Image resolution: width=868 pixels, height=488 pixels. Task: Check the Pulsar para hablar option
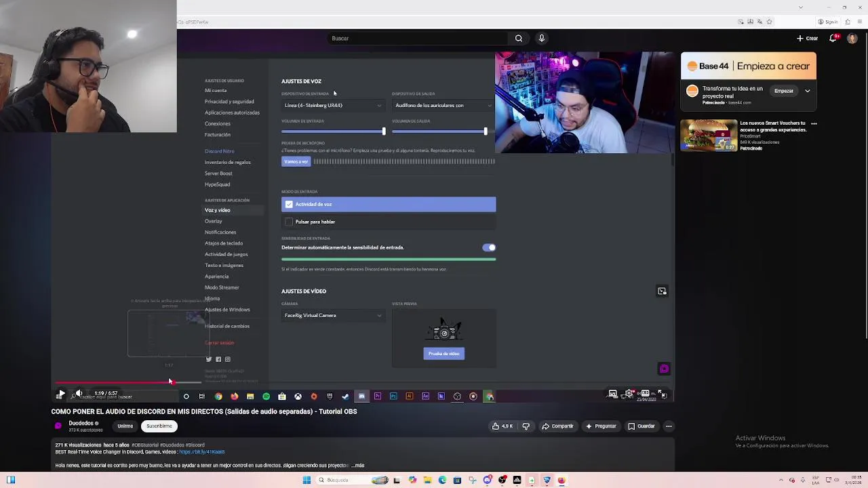(290, 222)
